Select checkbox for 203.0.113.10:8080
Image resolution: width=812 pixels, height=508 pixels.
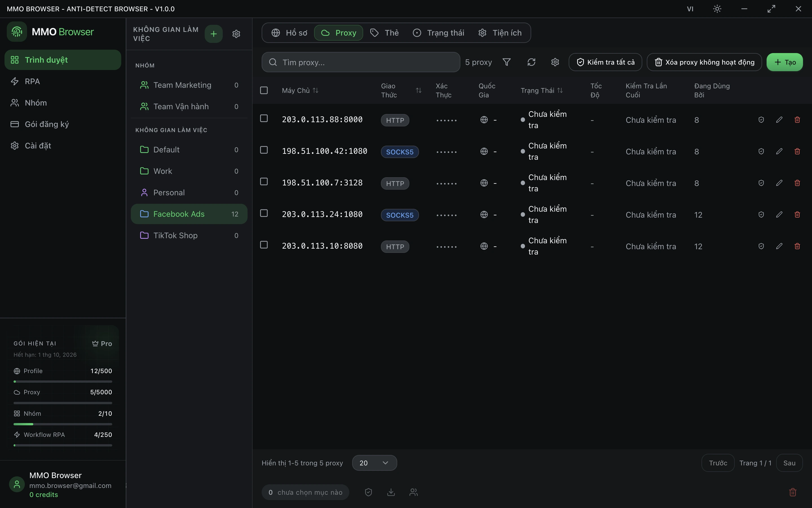(264, 245)
